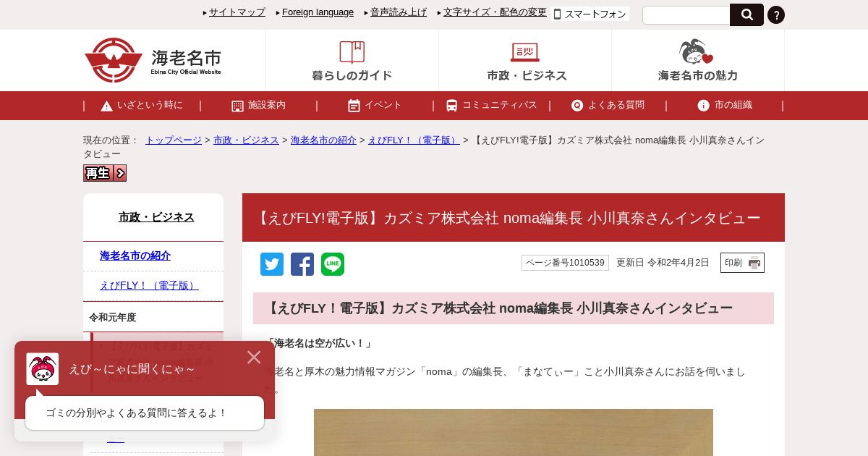Go to 海老名市 home via logo
868x456 pixels.
153,60
